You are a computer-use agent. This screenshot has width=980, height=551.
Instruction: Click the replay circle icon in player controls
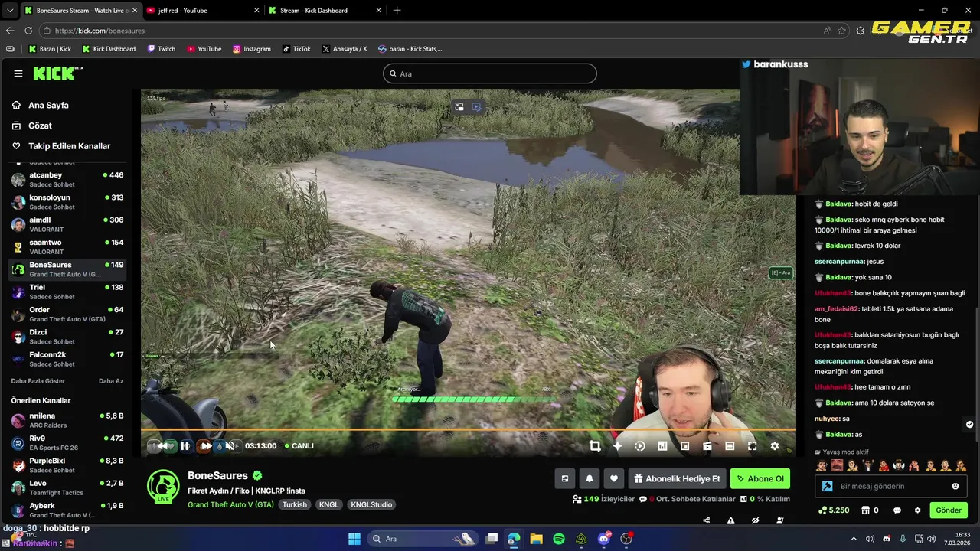tap(640, 446)
